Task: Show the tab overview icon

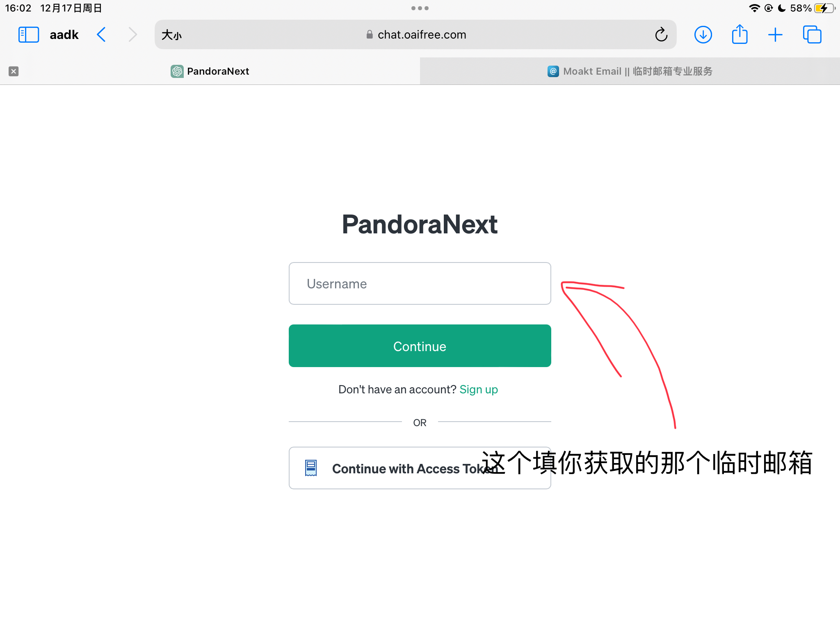Action: tap(812, 35)
